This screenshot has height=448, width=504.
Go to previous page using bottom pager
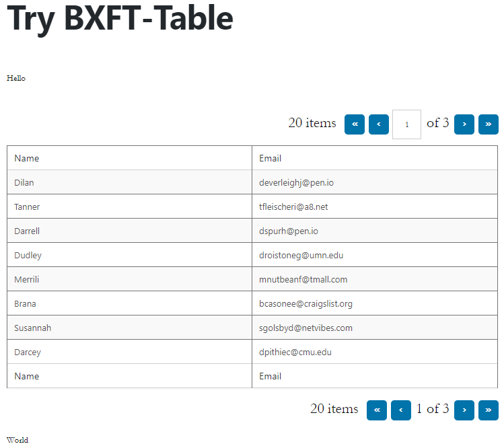pos(401,410)
